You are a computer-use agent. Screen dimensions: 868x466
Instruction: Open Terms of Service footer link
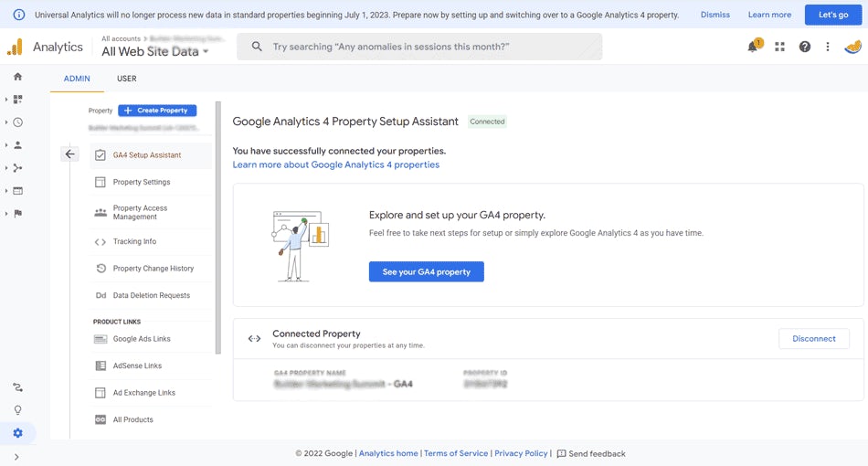[x=456, y=453]
